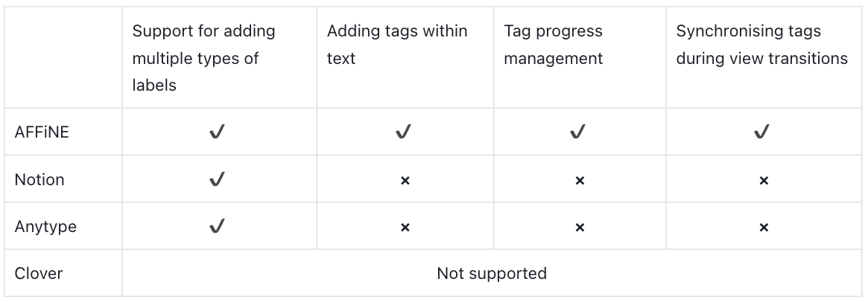Select the Notion row label
This screenshot has height=302, width=868.
coord(39,179)
